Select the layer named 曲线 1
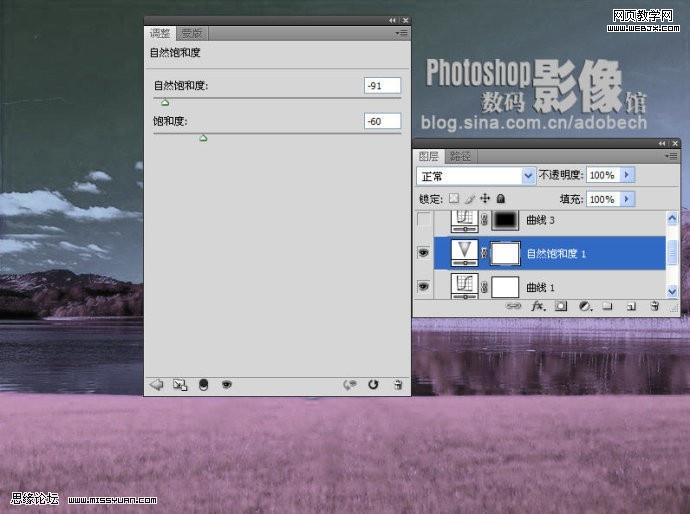Screen dimensions: 690x514 coord(540,287)
